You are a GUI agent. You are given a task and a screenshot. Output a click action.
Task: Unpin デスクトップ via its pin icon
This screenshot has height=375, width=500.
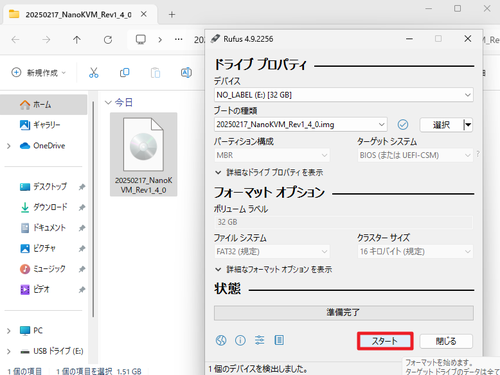tap(82, 187)
